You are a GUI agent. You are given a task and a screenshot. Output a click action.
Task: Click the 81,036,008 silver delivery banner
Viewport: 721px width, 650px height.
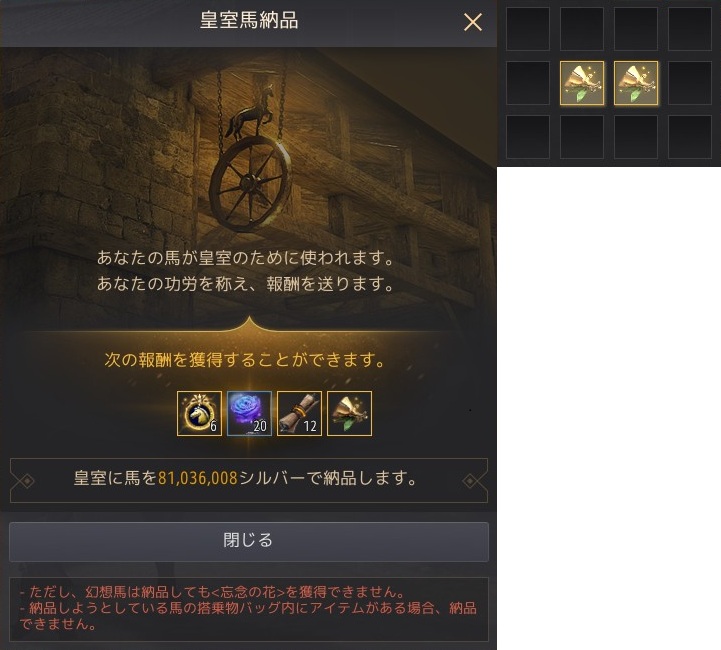(x=249, y=480)
